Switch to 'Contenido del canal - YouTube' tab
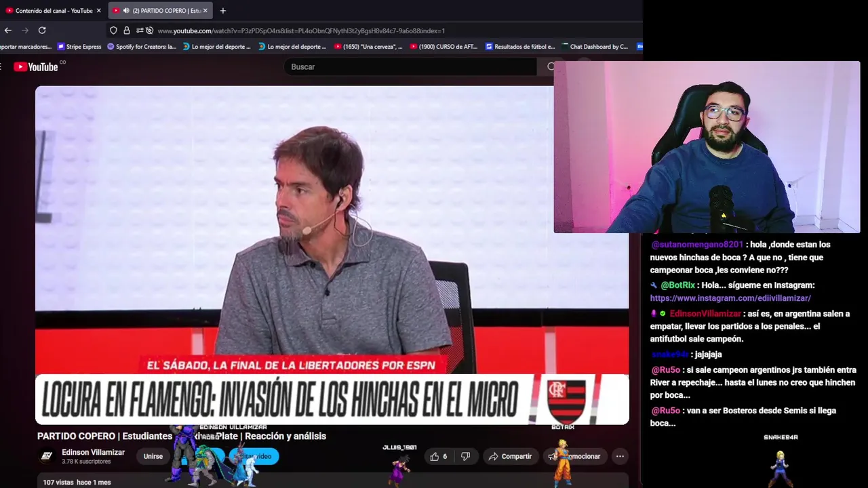The height and width of the screenshot is (488, 868). [x=53, y=10]
